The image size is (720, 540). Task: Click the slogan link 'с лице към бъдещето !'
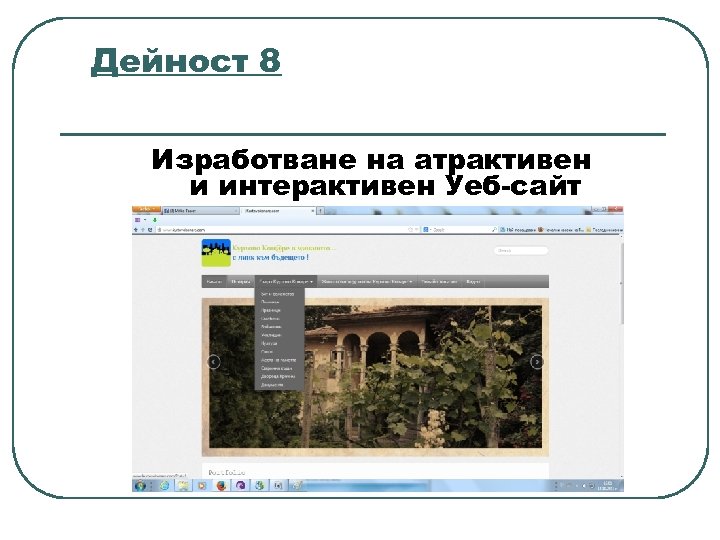click(x=270, y=258)
